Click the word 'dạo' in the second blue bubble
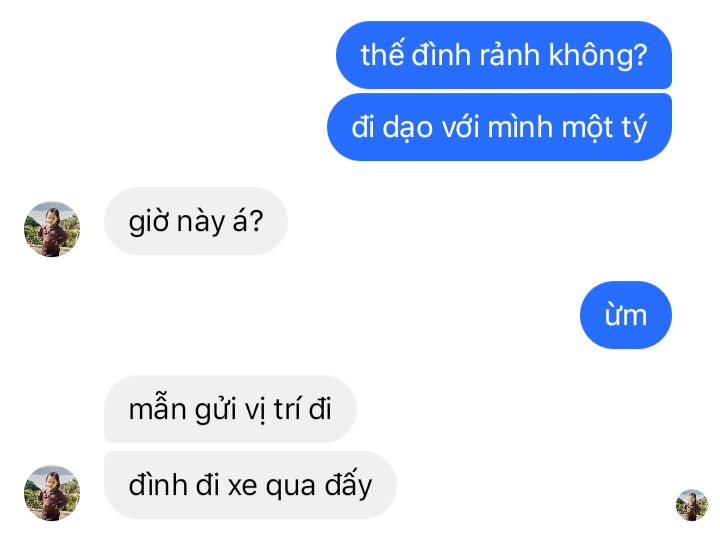The image size is (720, 537). tap(408, 128)
